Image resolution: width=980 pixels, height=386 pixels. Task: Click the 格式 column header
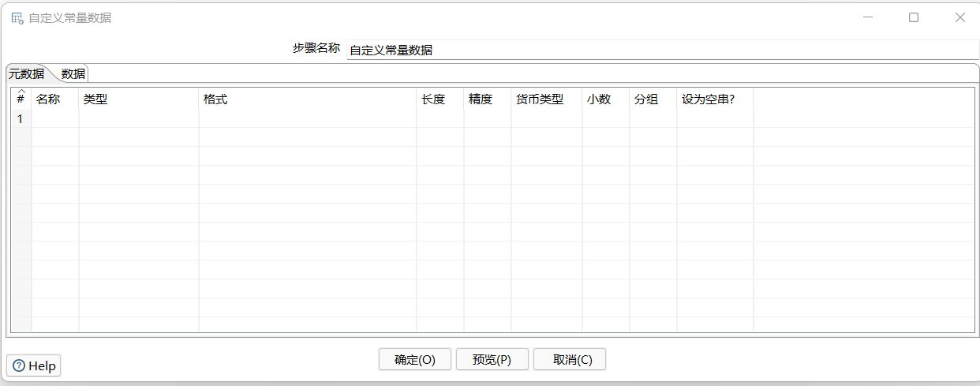point(308,99)
